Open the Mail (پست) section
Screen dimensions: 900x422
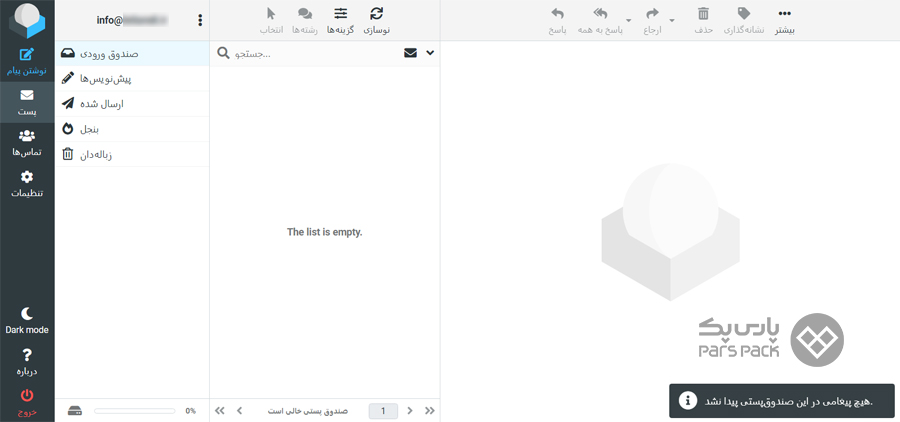[x=27, y=102]
